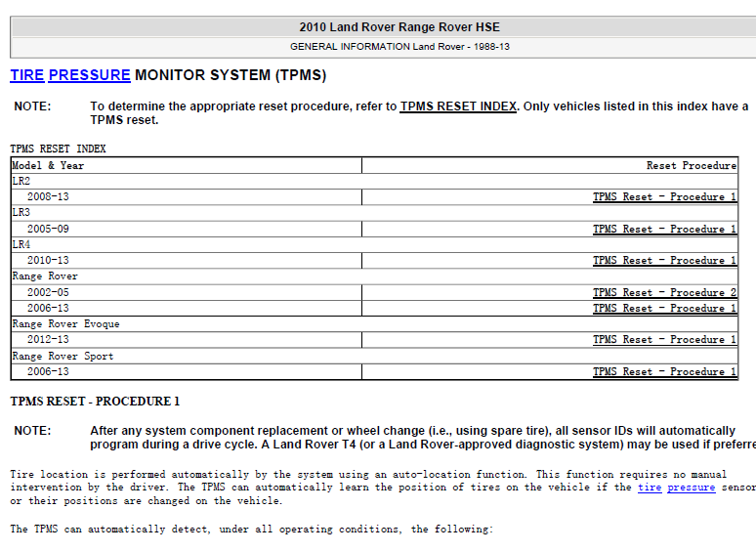This screenshot has height=552, width=756.
Task: Click the 'Range Rover' model row
Action: coord(374,276)
